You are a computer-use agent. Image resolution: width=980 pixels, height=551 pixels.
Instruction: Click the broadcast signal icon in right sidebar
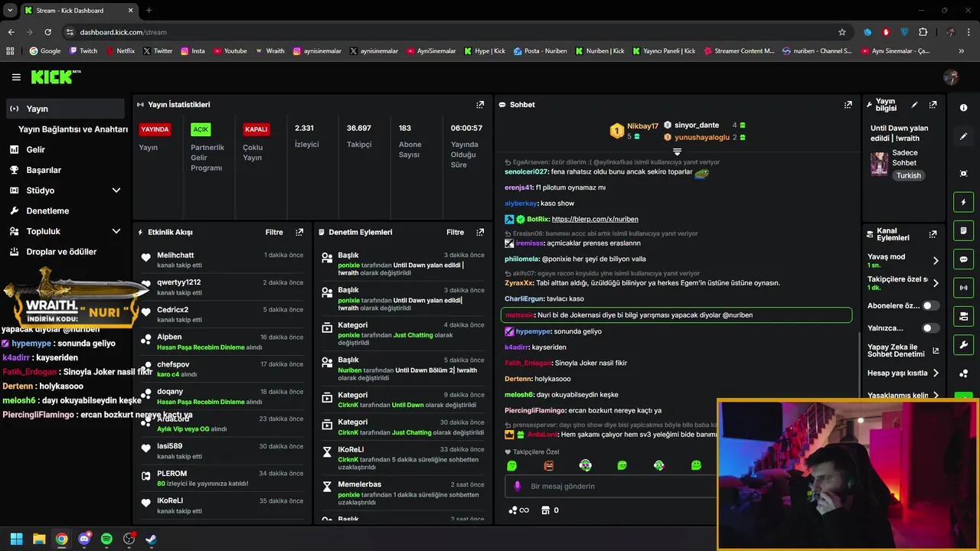coord(964,288)
